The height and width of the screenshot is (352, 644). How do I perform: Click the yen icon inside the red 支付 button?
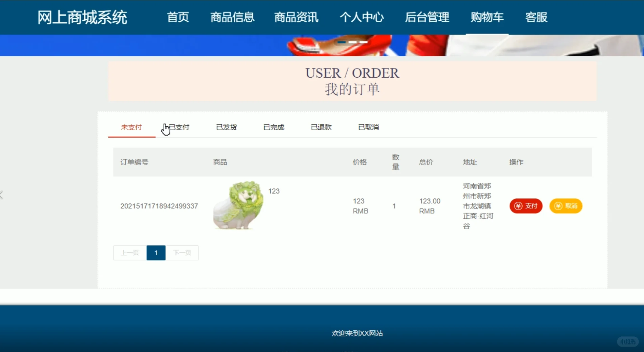click(518, 206)
